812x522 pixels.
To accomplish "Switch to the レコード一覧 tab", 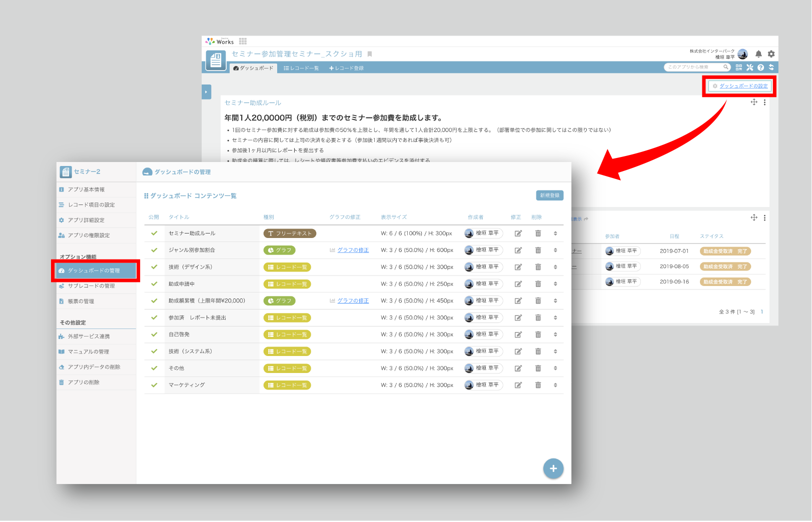I will 301,68.
